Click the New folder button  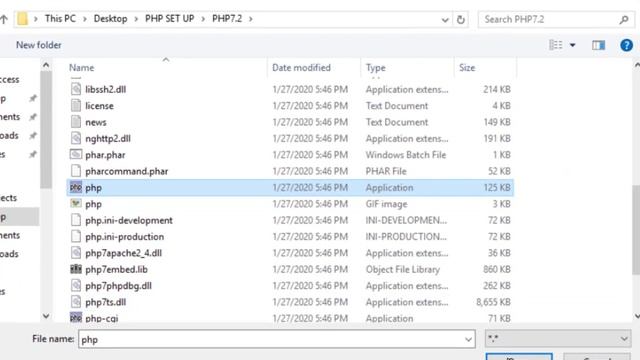pos(39,45)
